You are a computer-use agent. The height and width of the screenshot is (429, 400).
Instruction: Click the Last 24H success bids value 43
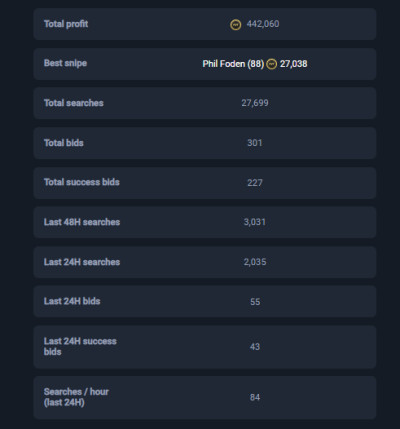pyautogui.click(x=255, y=347)
